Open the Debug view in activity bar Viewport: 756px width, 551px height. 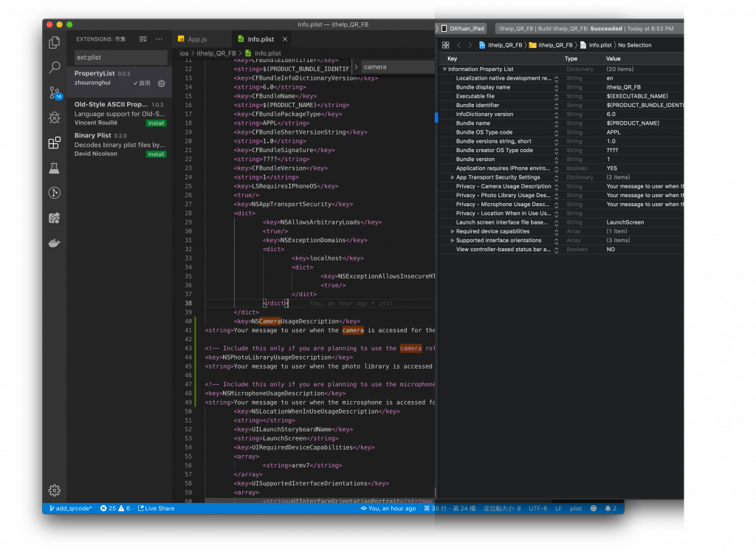(54, 117)
